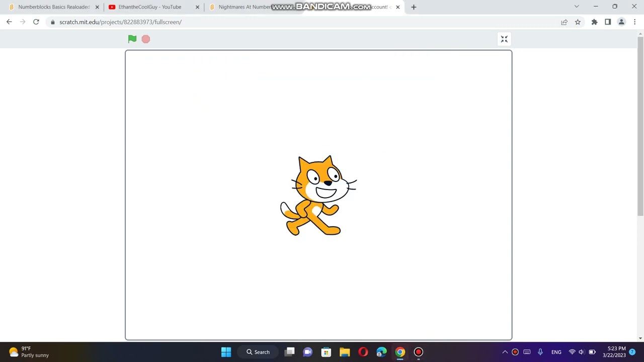Click the green flag to start the project
This screenshot has height=362, width=644.
tap(132, 39)
